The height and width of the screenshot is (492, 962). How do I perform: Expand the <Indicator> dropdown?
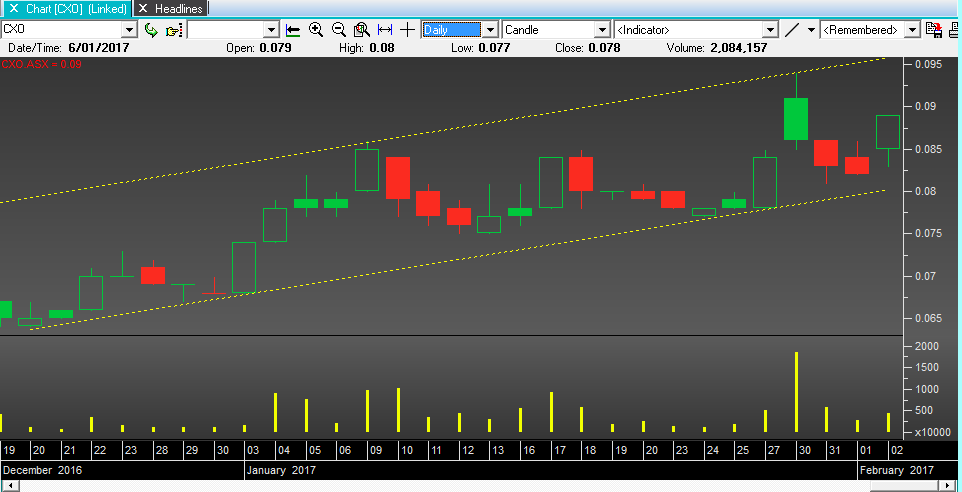(771, 29)
